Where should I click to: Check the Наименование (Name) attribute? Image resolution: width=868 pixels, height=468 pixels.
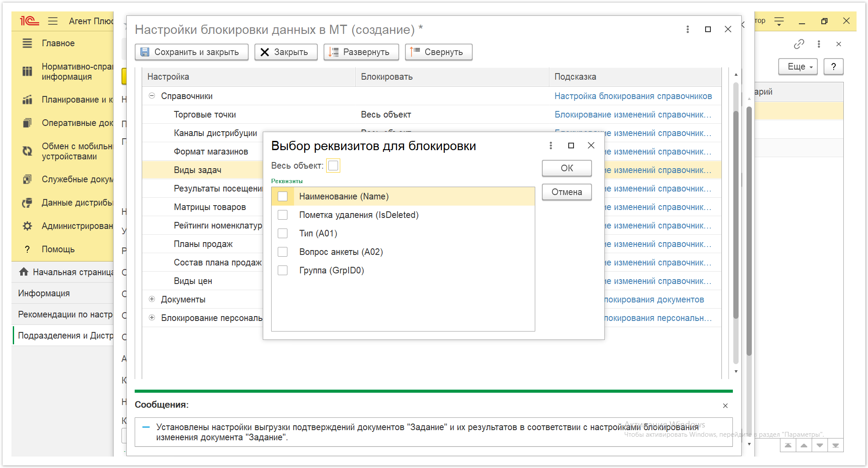(283, 196)
